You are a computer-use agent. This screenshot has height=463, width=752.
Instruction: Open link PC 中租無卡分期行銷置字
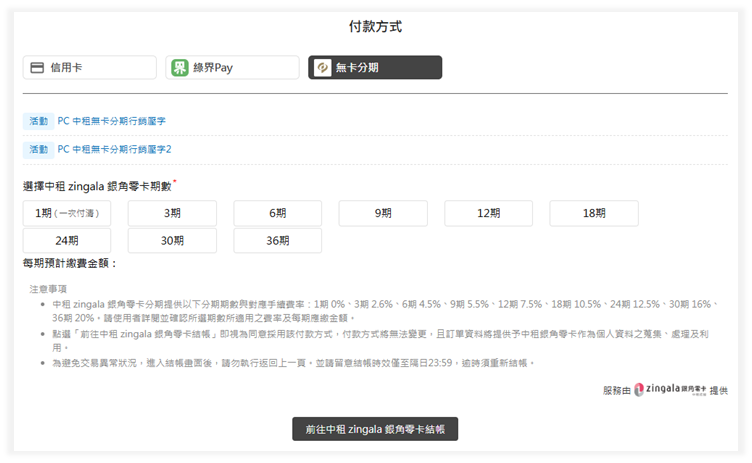(x=112, y=121)
